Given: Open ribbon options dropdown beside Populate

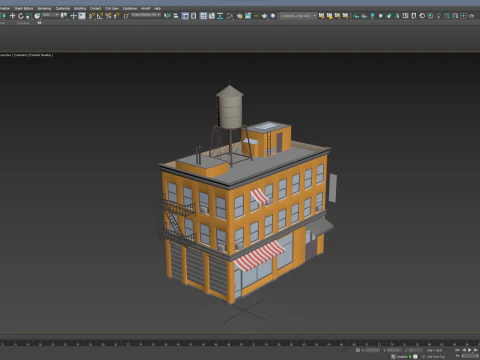Looking at the screenshot, I should pos(40,23).
